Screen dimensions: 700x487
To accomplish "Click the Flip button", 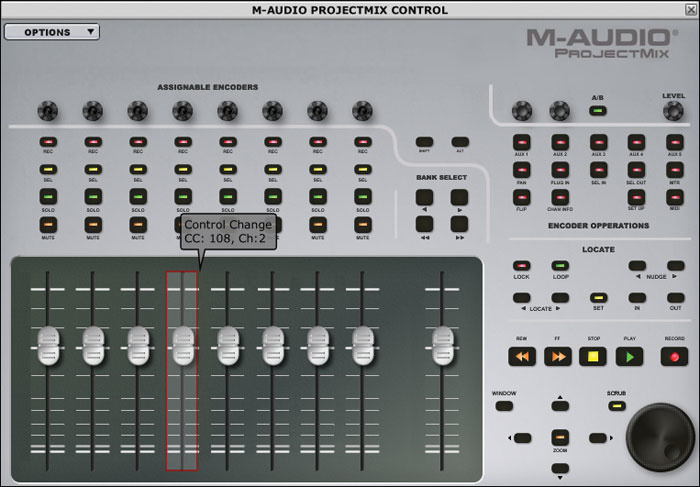I will [521, 197].
